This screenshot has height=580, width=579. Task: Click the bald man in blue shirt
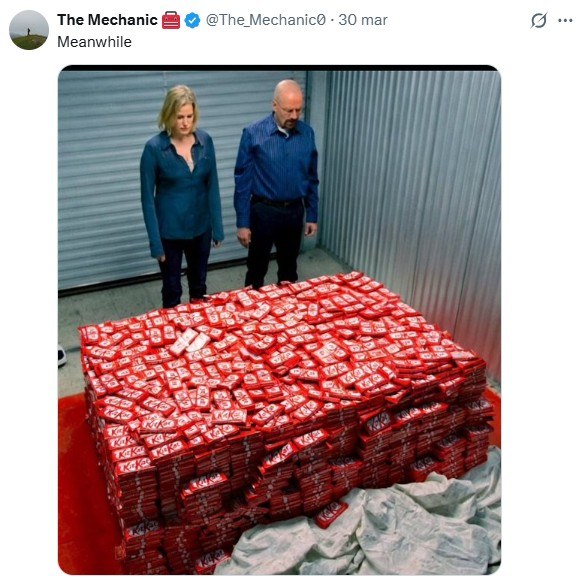point(276,183)
